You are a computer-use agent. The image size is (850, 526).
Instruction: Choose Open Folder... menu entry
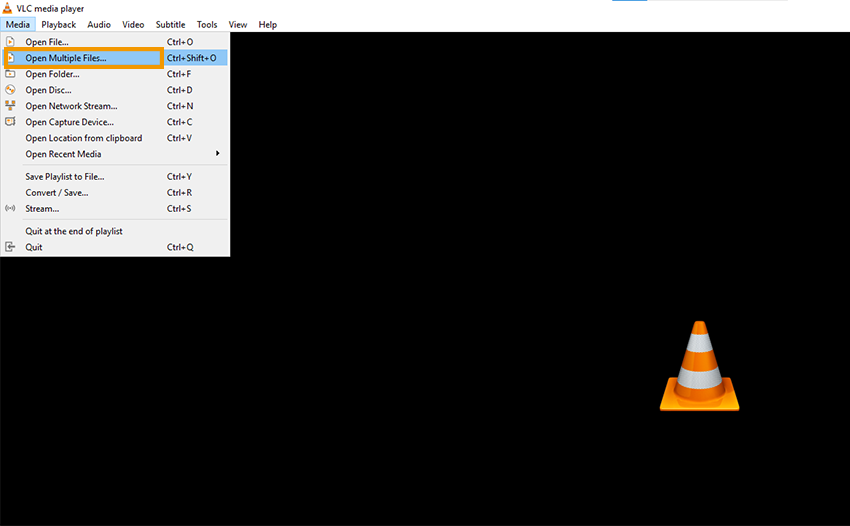coord(115,74)
